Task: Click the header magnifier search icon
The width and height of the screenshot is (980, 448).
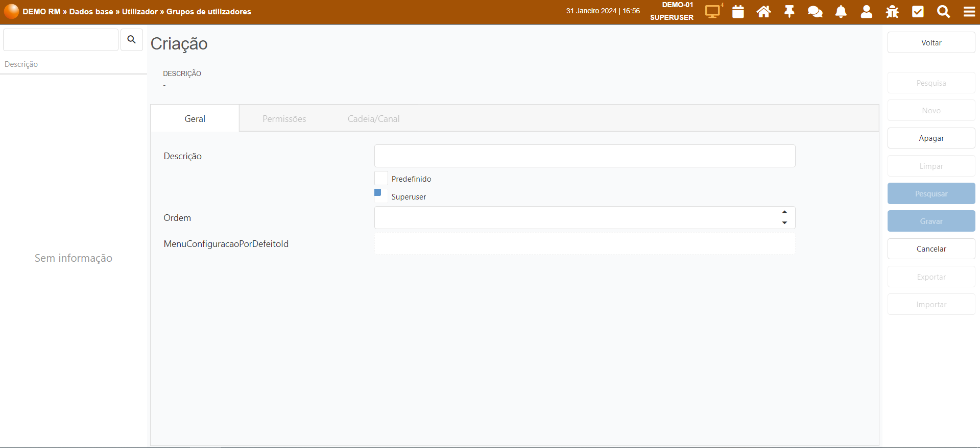Action: click(944, 11)
